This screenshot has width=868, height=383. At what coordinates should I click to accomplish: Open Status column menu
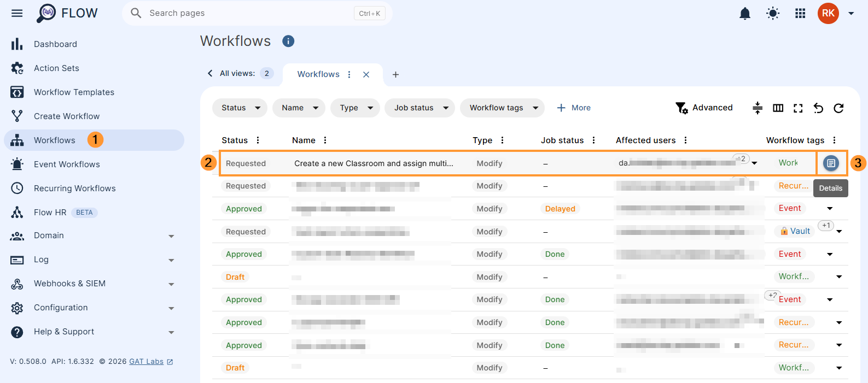(x=258, y=140)
